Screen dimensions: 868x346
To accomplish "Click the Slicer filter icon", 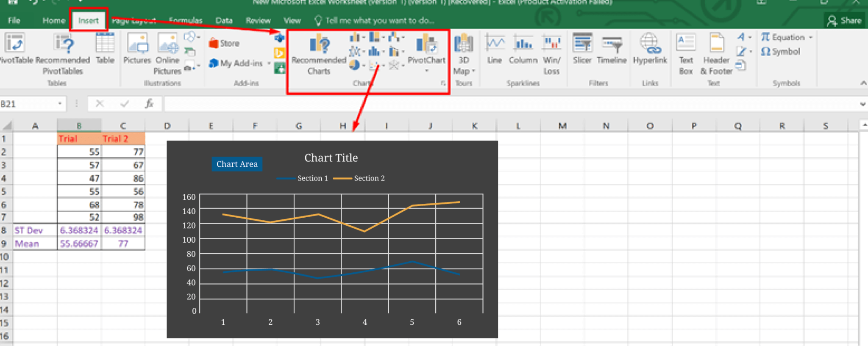I will [582, 49].
